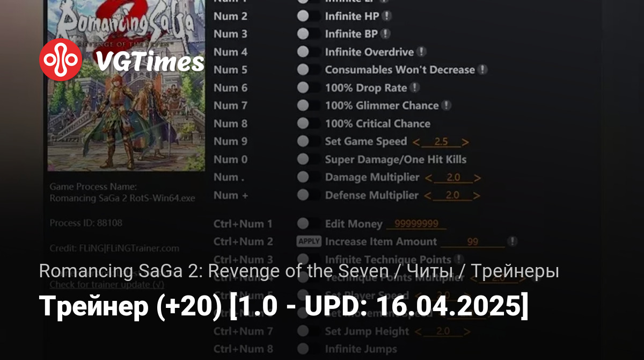Click the 100% Glimmer Chance info icon
Viewport: 644px width, 360px height.
tap(446, 106)
